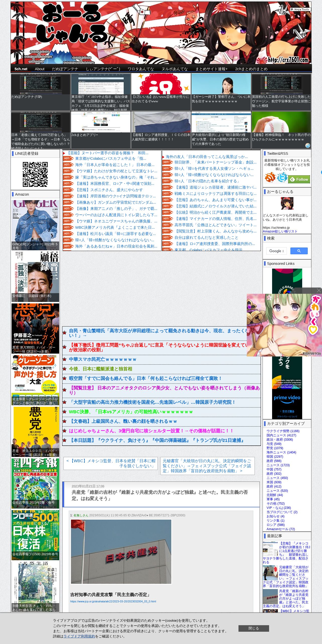The width and height of the screenshot is (322, 644).
Task: Click the Google search magnifier button
Action: click(299, 251)
